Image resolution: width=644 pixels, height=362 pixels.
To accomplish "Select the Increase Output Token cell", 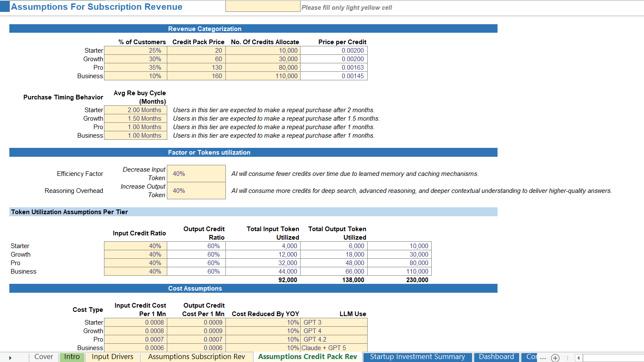I will coord(196,190).
